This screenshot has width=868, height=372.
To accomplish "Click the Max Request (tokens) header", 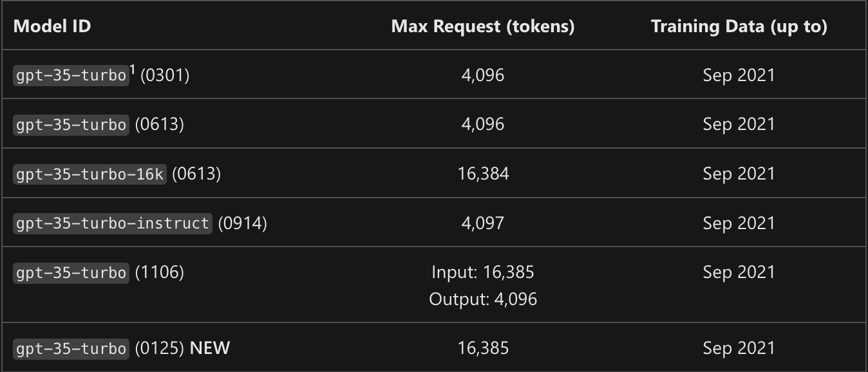I will point(482,26).
